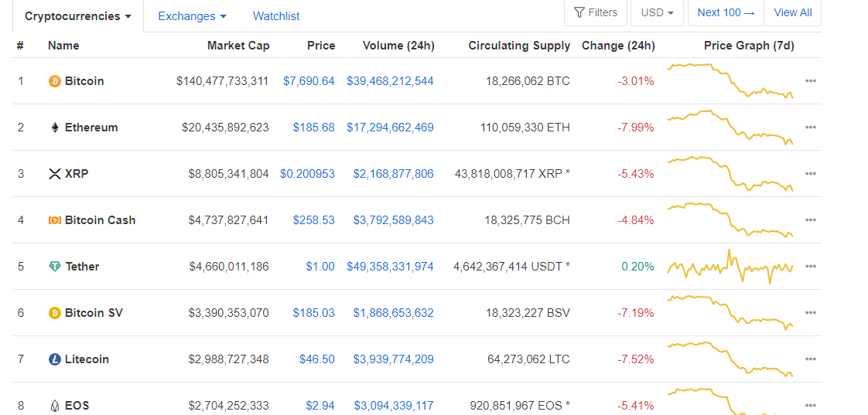Viewport: 868px width, 415px height.
Task: Open the three-dot menu for Bitcoin row
Action: 810,81
